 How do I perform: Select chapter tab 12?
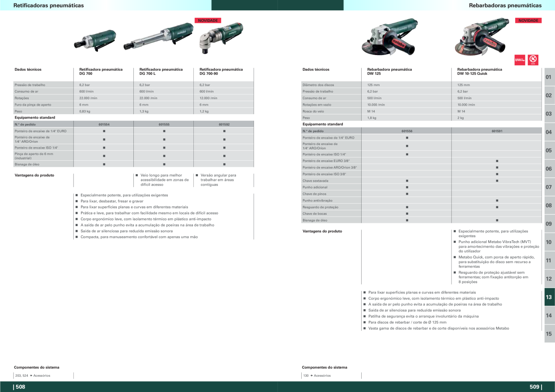(x=549, y=279)
